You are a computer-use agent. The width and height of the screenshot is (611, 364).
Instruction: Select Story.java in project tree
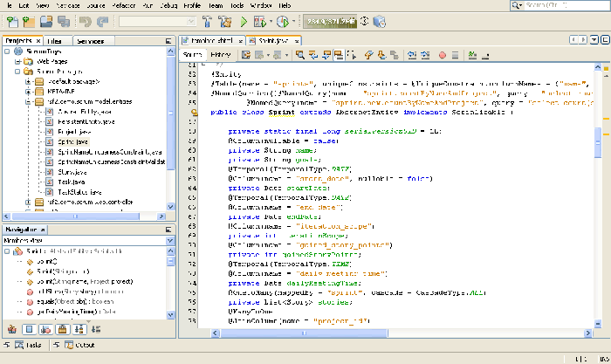coord(72,172)
